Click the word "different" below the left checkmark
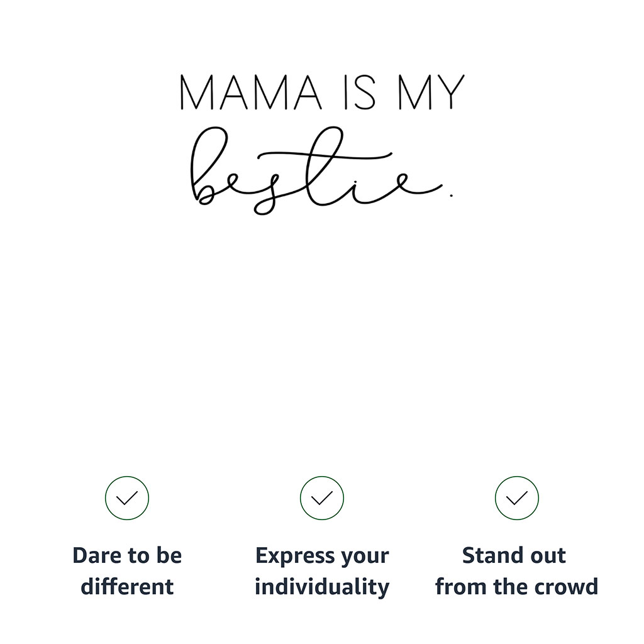This screenshot has width=644, height=644. (127, 587)
